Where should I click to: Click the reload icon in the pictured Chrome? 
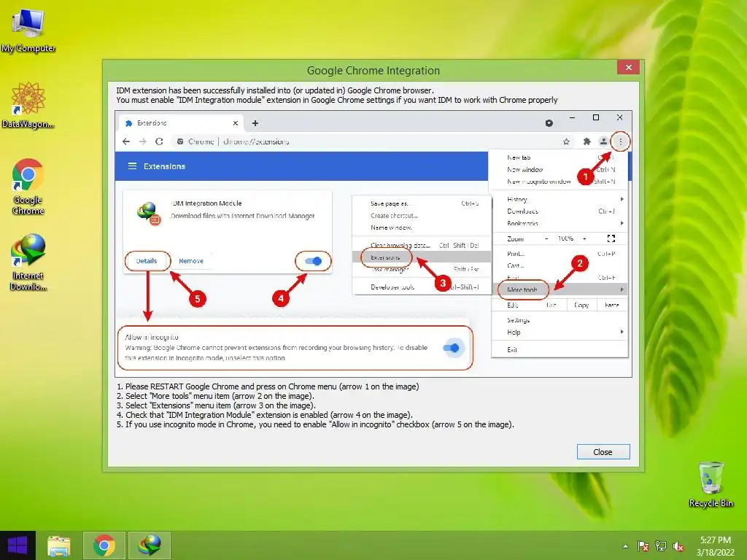pyautogui.click(x=160, y=141)
